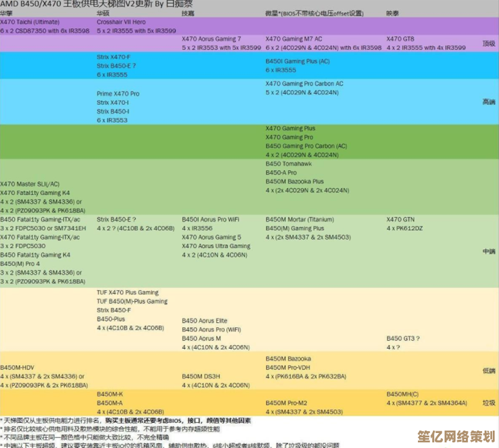This screenshot has height=448, width=499.
Task: Select the B450 Aorus Elite entry
Action: click(x=205, y=321)
